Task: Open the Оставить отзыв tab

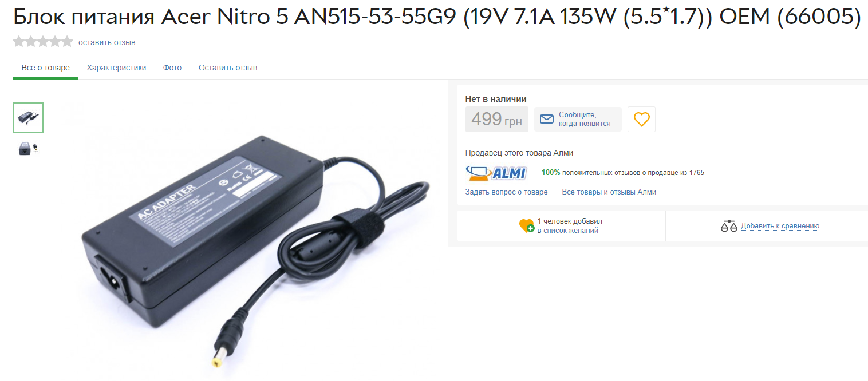Action: coord(228,68)
